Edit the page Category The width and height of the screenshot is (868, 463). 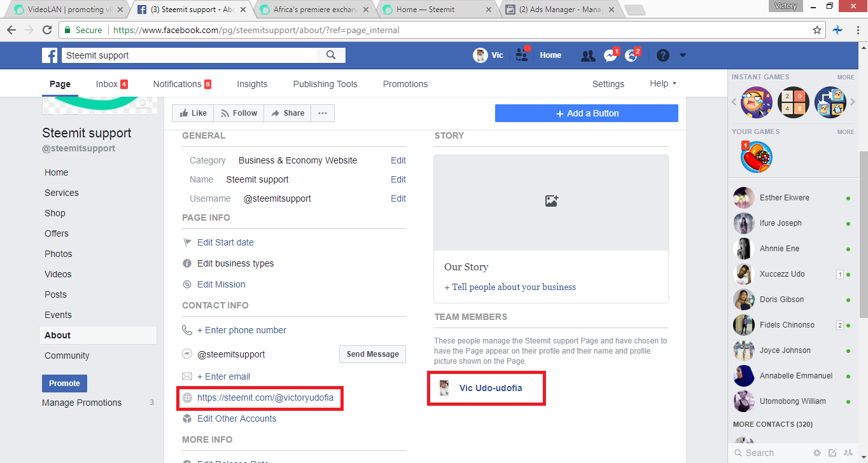click(x=398, y=160)
